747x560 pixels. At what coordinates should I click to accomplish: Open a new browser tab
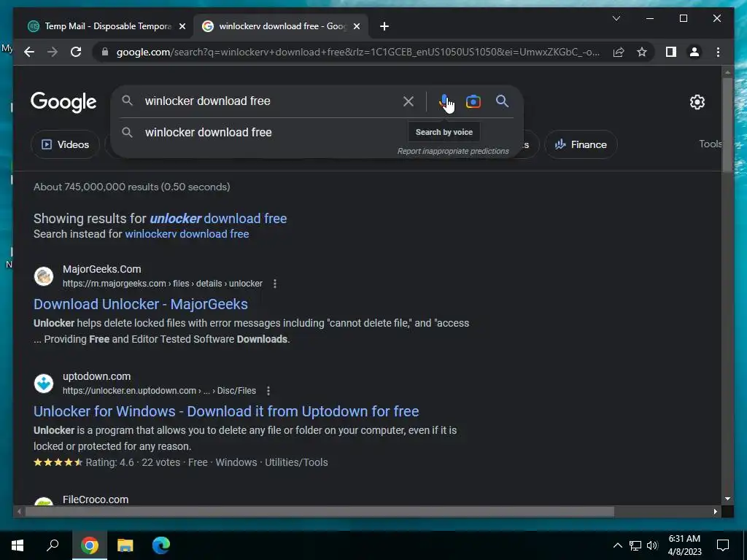point(384,26)
